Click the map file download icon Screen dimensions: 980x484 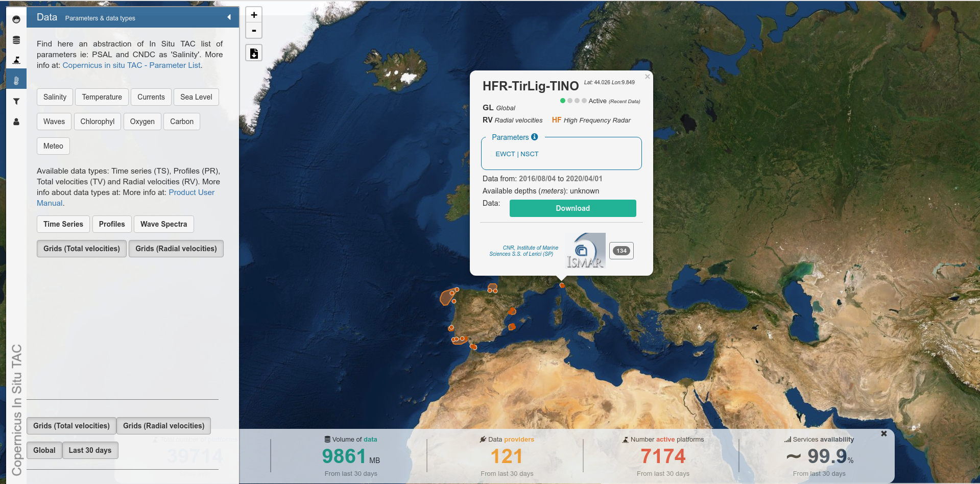(x=254, y=53)
